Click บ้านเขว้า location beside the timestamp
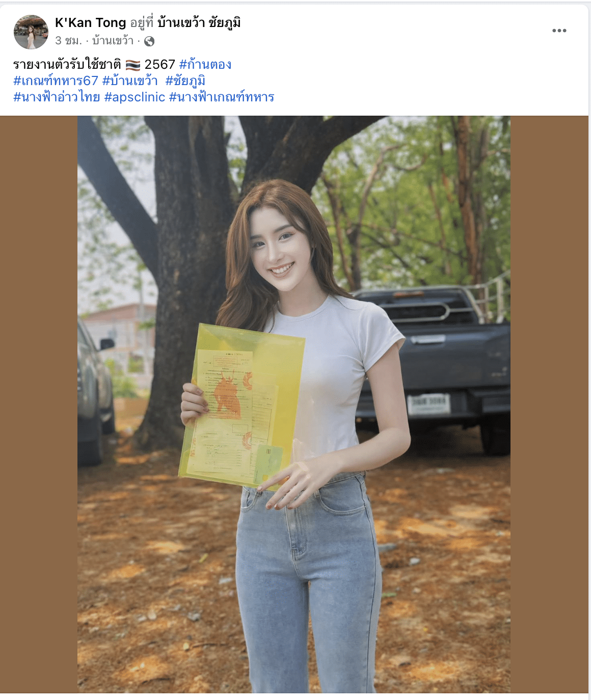Viewport: 591px width, 700px height. pyautogui.click(x=113, y=41)
